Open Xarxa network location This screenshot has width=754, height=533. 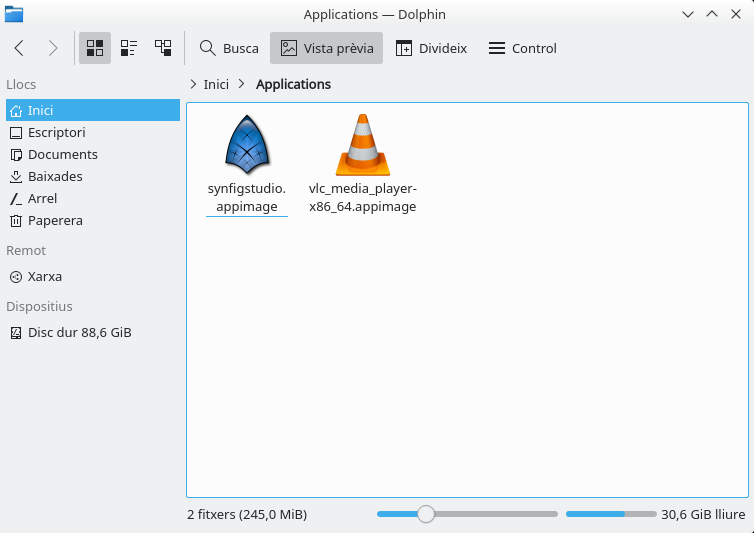point(93,277)
